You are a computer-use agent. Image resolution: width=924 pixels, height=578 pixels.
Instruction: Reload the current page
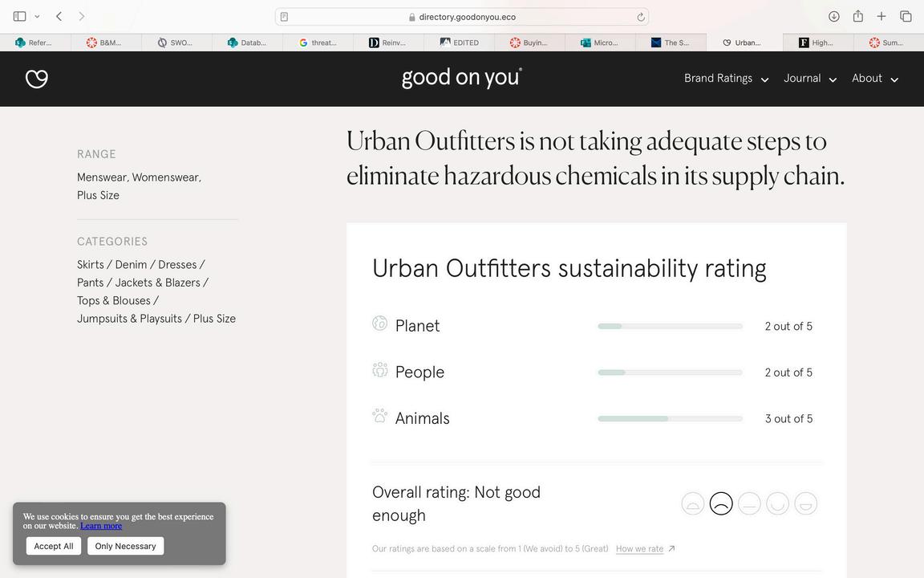pos(641,17)
